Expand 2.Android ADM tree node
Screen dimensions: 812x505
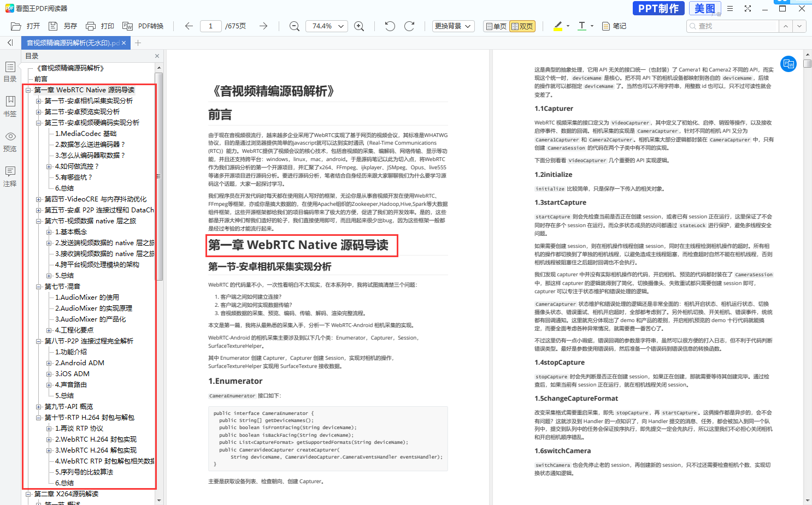coord(49,363)
